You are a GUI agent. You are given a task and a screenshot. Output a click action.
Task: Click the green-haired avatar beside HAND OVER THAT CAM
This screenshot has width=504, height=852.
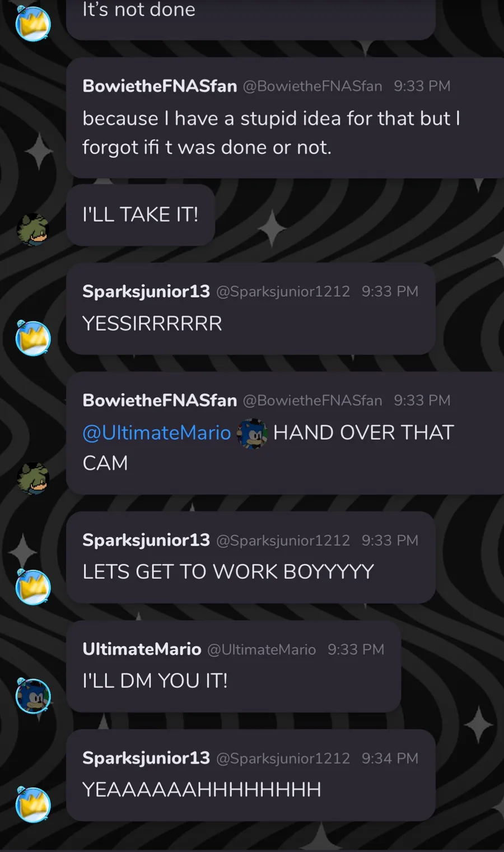33,478
